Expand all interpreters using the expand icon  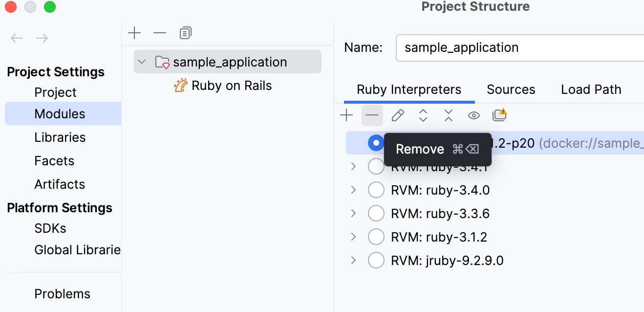(x=423, y=115)
